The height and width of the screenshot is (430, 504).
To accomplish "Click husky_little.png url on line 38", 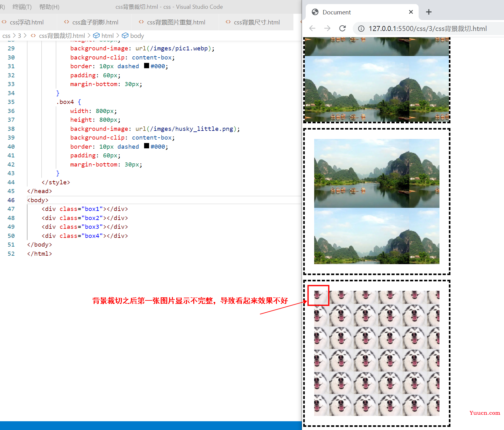I will point(188,129).
